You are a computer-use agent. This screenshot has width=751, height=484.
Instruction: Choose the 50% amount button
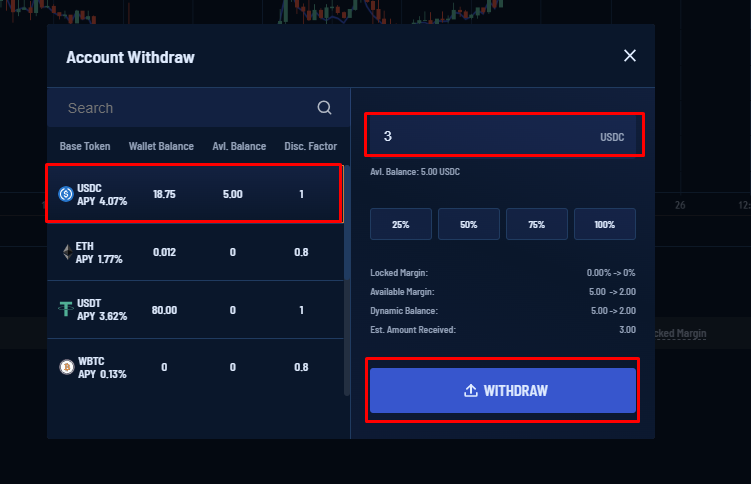[x=468, y=224]
